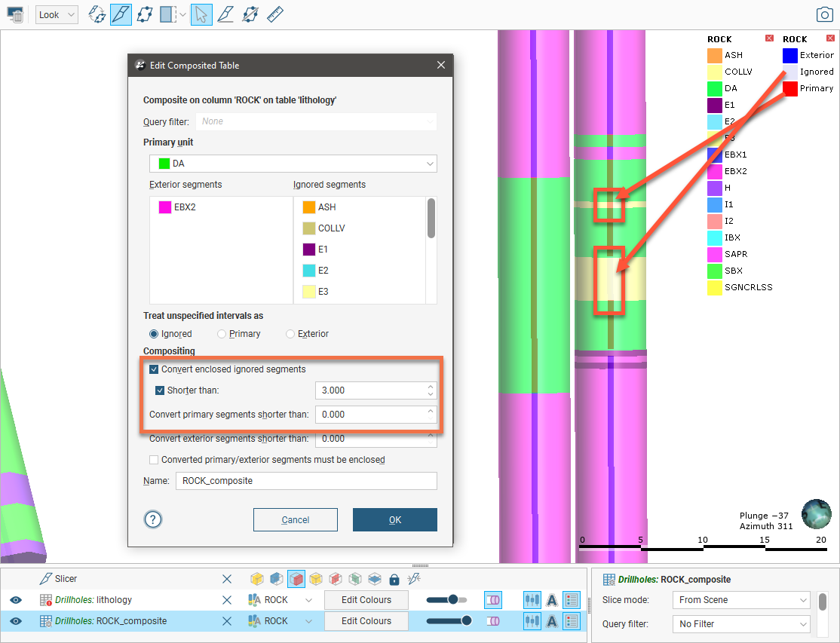Click the slicer lock icon
The image size is (840, 643).
(x=394, y=579)
